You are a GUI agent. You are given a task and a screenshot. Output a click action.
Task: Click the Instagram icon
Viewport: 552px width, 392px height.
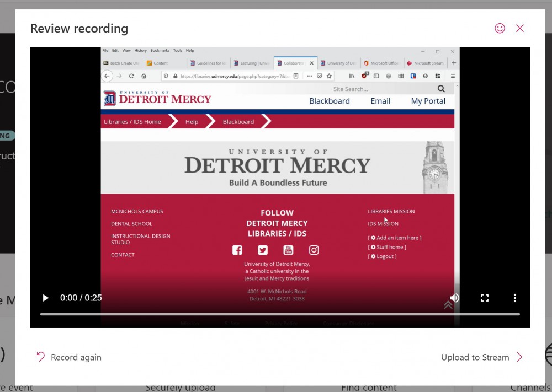coord(314,250)
